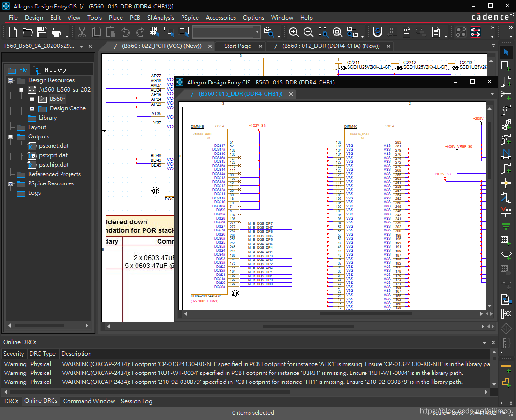Open the project tab list dropdown arrow
The height and width of the screenshot is (420, 516).
tap(81, 46)
